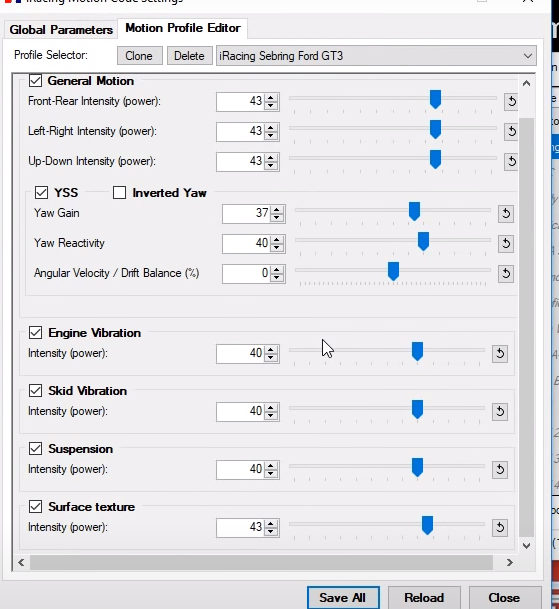559x609 pixels.
Task: Click the Save All button
Action: point(343,597)
